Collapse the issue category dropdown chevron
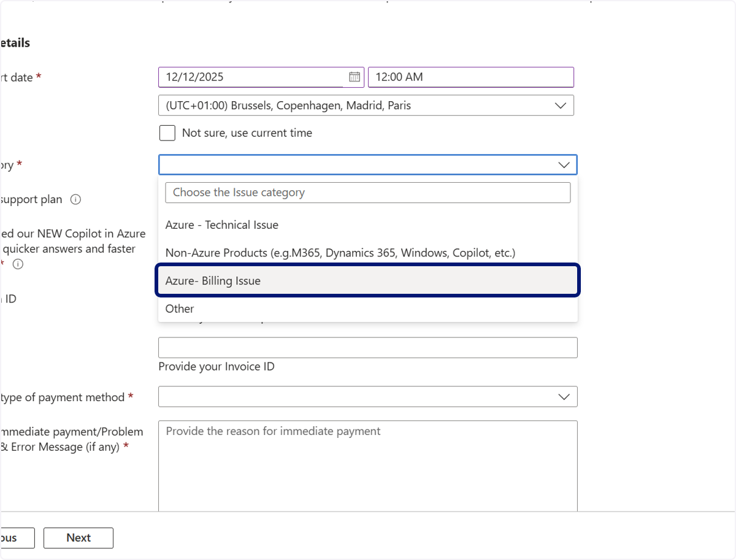The image size is (736, 560). (564, 165)
